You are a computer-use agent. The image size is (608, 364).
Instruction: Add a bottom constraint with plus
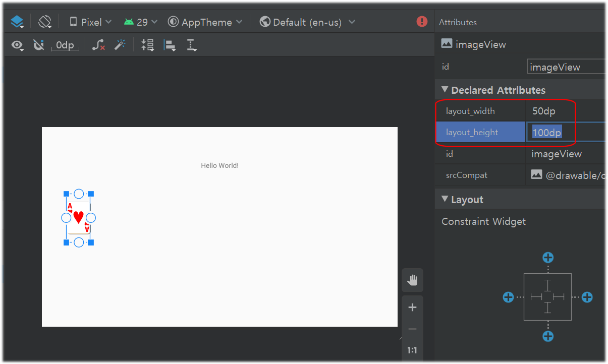pos(548,336)
